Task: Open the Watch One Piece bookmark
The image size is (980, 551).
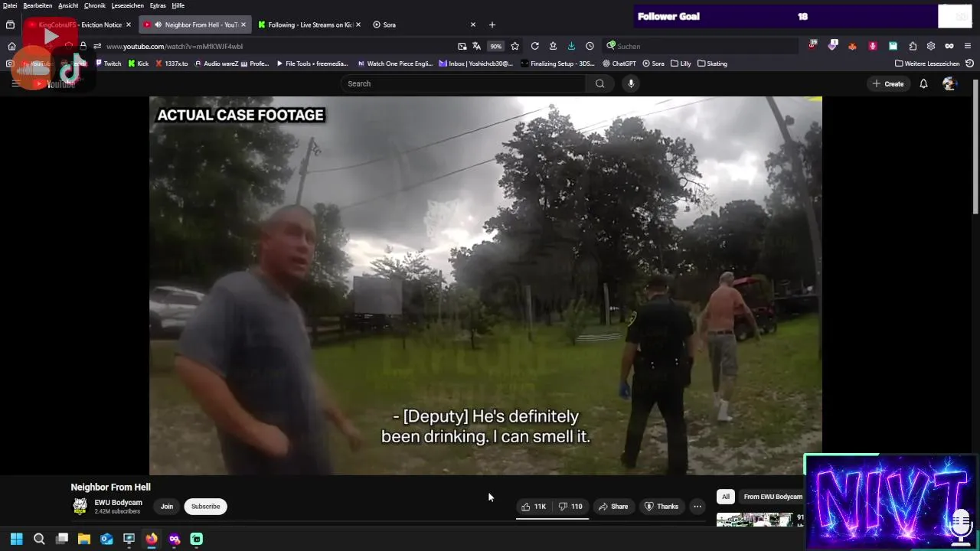Action: pyautogui.click(x=395, y=64)
